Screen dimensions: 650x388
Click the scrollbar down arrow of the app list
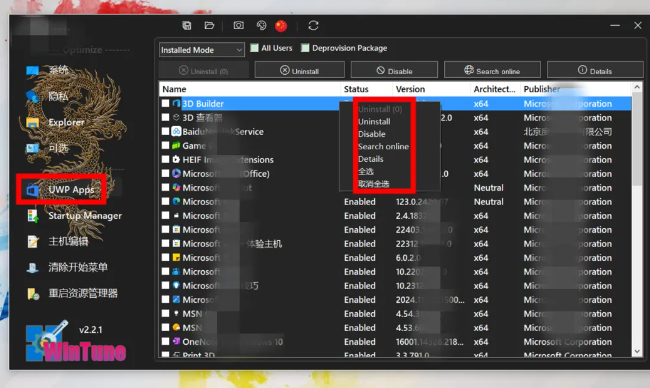(637, 351)
